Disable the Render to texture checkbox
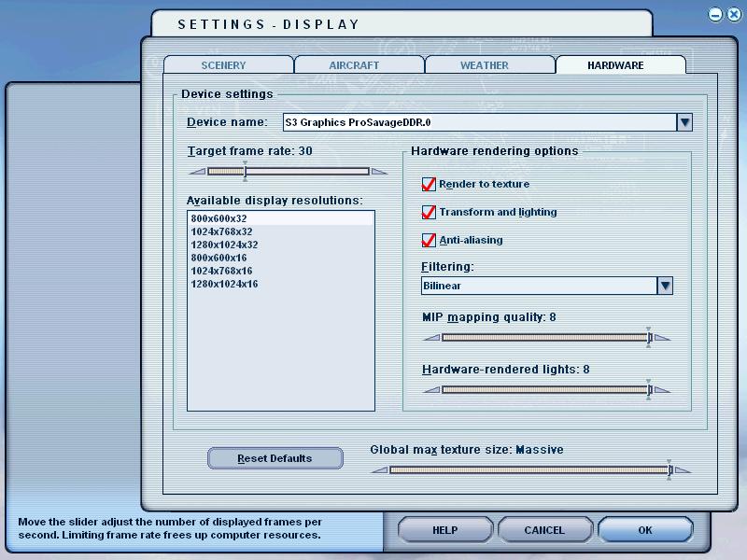The image size is (747, 560). pos(430,185)
